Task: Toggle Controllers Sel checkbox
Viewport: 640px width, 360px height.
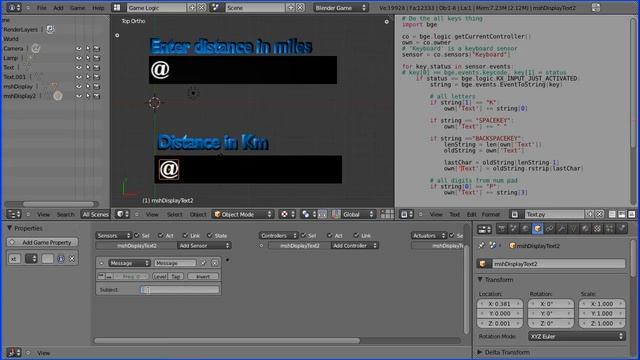Action: point(303,236)
